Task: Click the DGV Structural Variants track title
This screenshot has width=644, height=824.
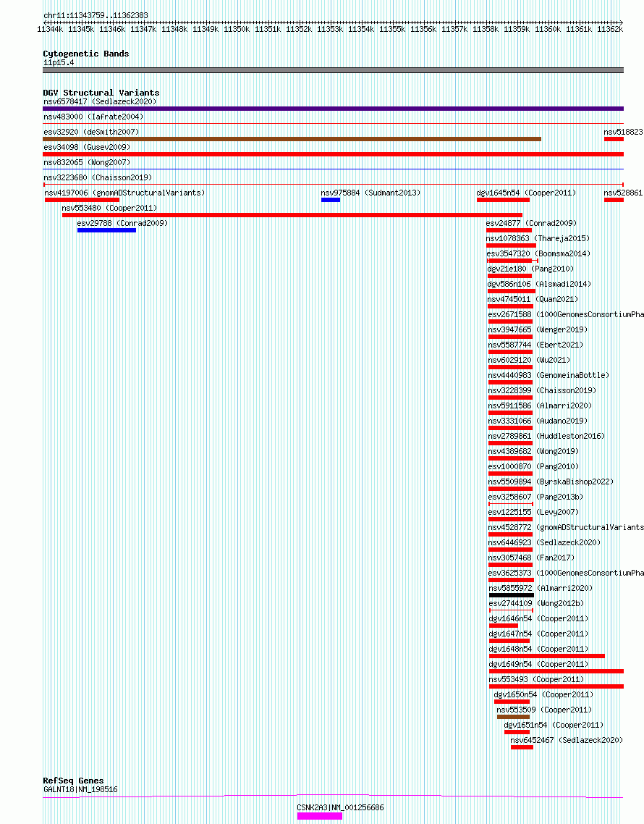Action: (x=101, y=93)
